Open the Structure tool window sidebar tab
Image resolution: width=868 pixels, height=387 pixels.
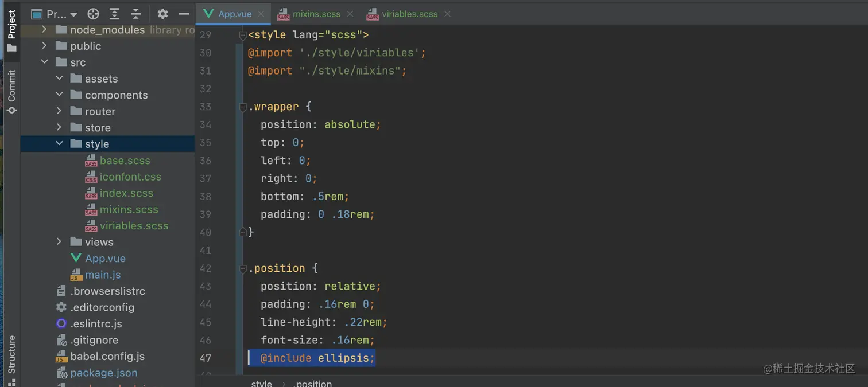coord(11,359)
